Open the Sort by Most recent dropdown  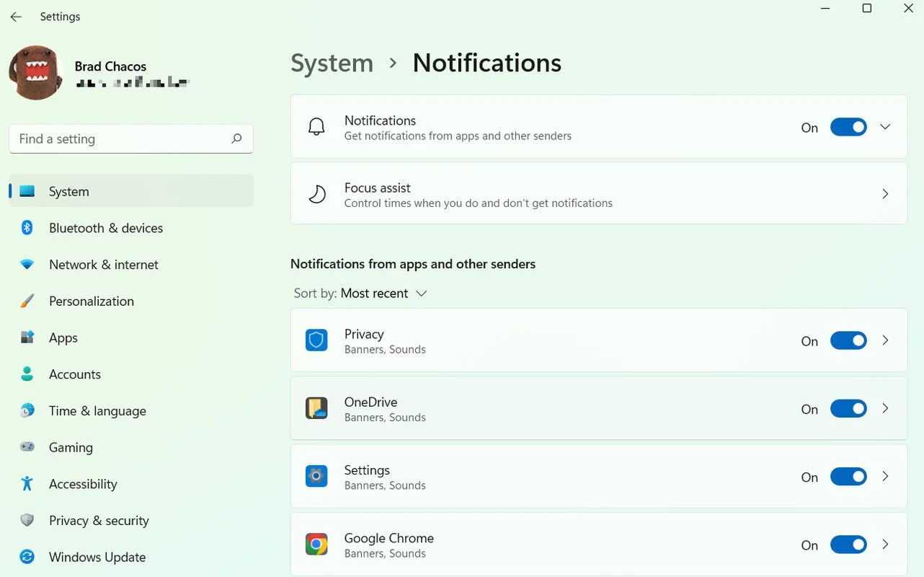pos(381,293)
